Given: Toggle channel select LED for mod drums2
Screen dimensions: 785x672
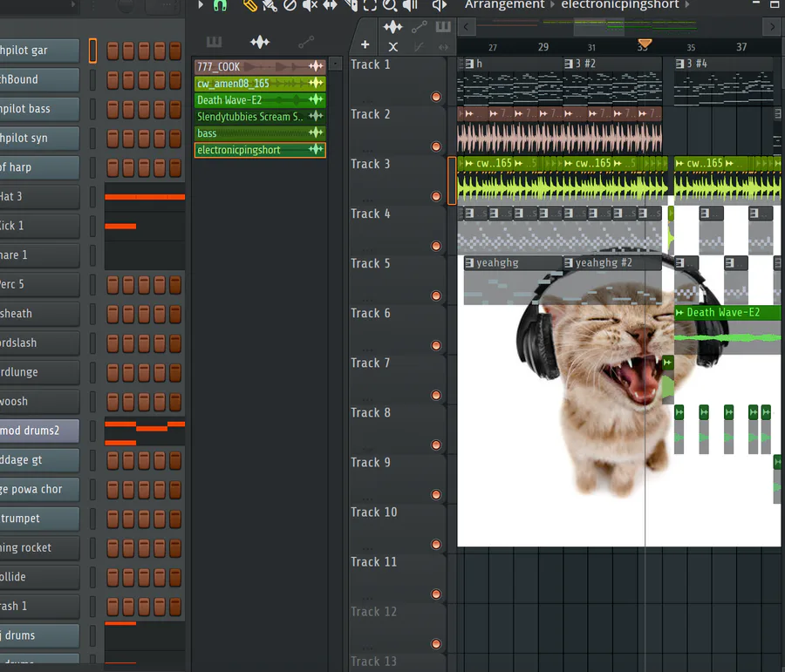Looking at the screenshot, I should pos(92,431).
